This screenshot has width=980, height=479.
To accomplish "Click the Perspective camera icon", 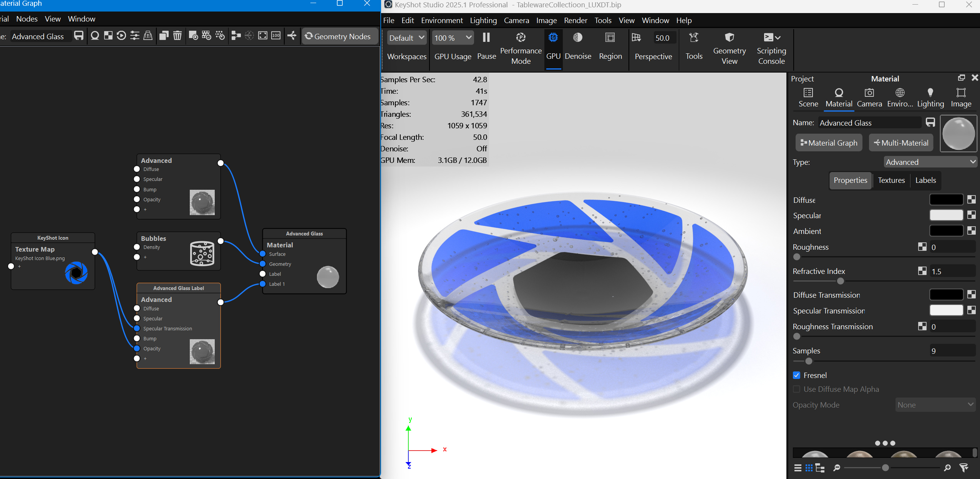I will (x=636, y=38).
